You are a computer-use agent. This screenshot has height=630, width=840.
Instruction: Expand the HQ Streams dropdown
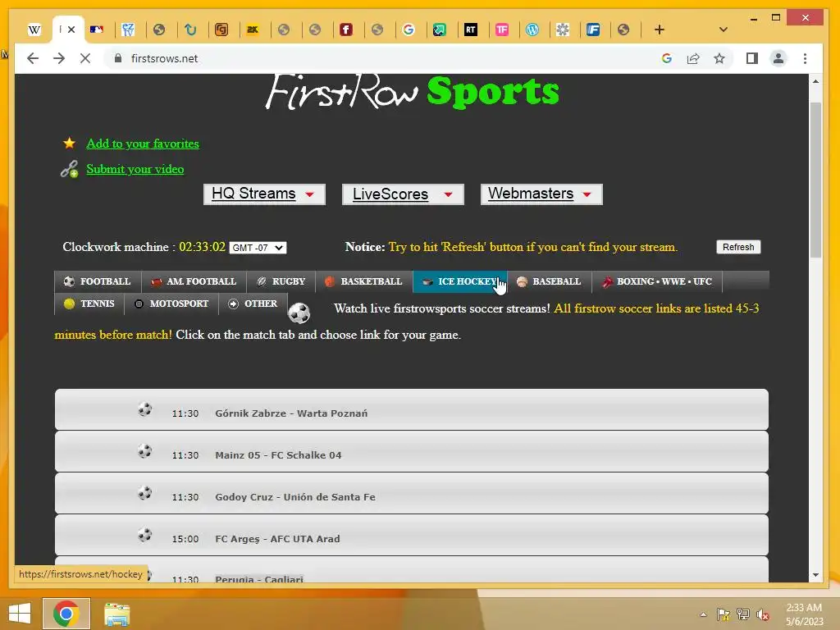click(x=264, y=194)
